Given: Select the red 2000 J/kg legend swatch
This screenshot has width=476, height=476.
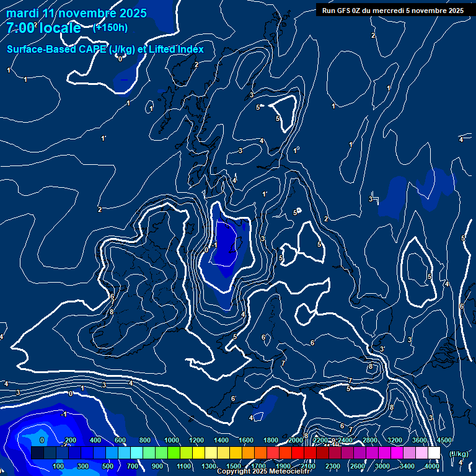Looking at the screenshot, I should 297,453.
